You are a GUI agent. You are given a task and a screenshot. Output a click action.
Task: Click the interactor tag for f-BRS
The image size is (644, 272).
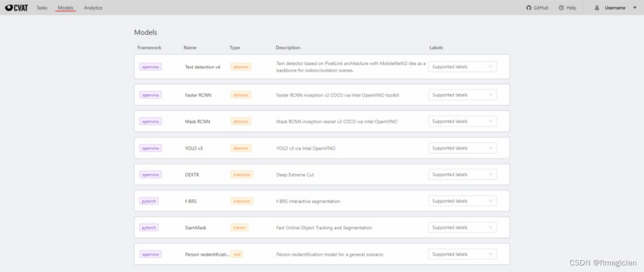point(242,201)
